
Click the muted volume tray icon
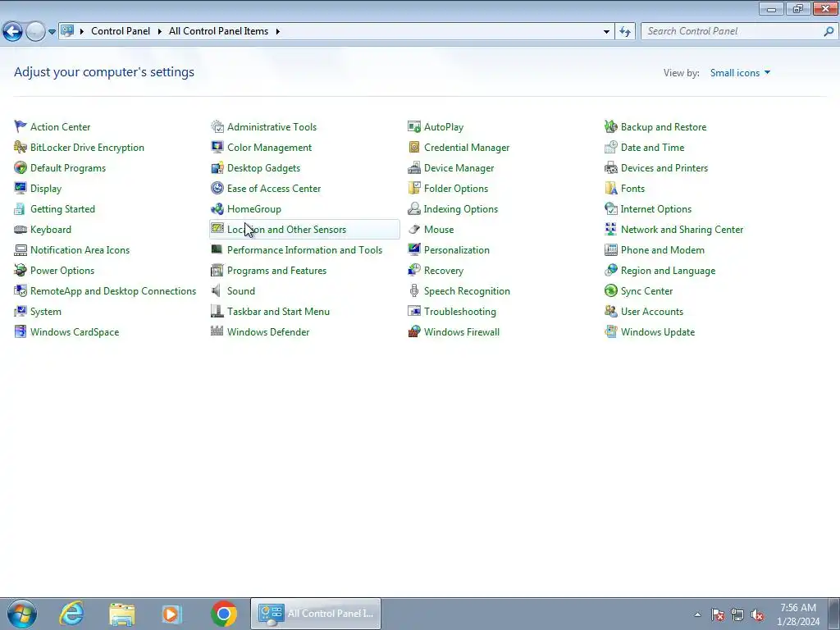[x=757, y=614]
